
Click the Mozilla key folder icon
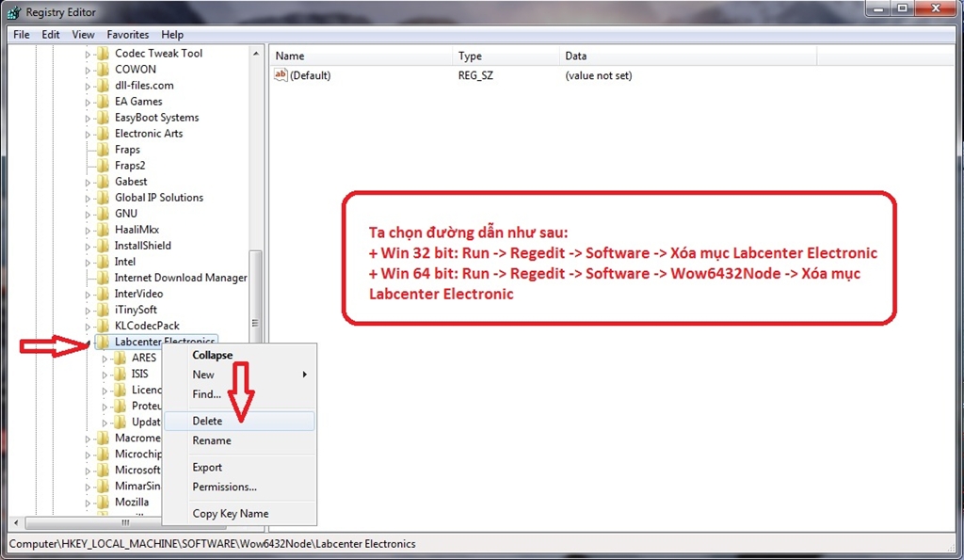pyautogui.click(x=103, y=502)
